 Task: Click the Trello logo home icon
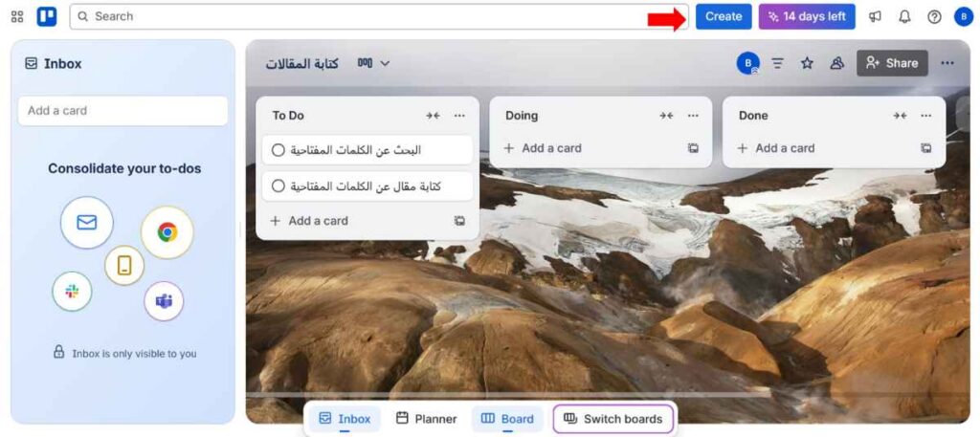pos(47,17)
